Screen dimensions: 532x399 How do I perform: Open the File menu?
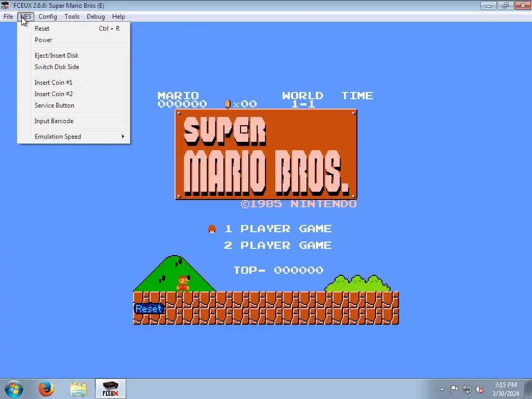pos(8,16)
